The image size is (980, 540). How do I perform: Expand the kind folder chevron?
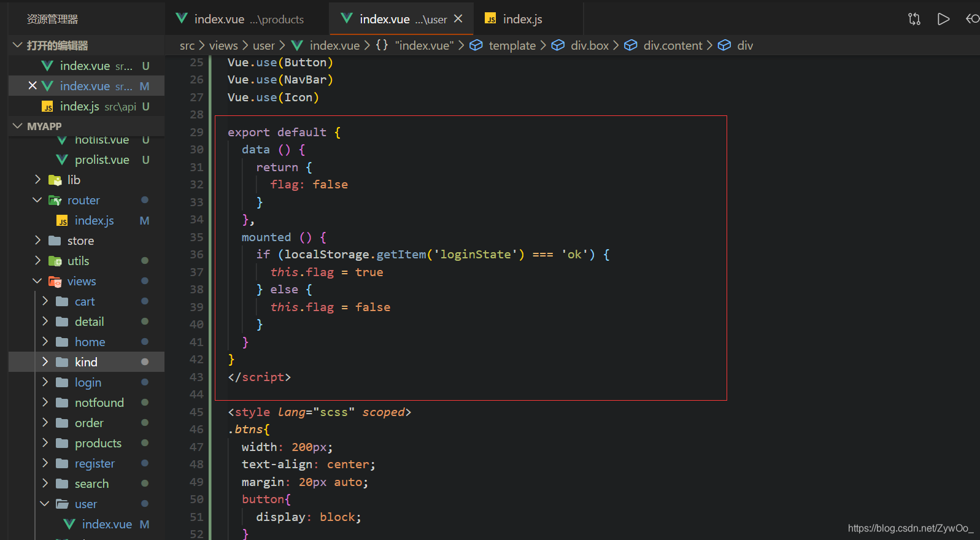45,362
